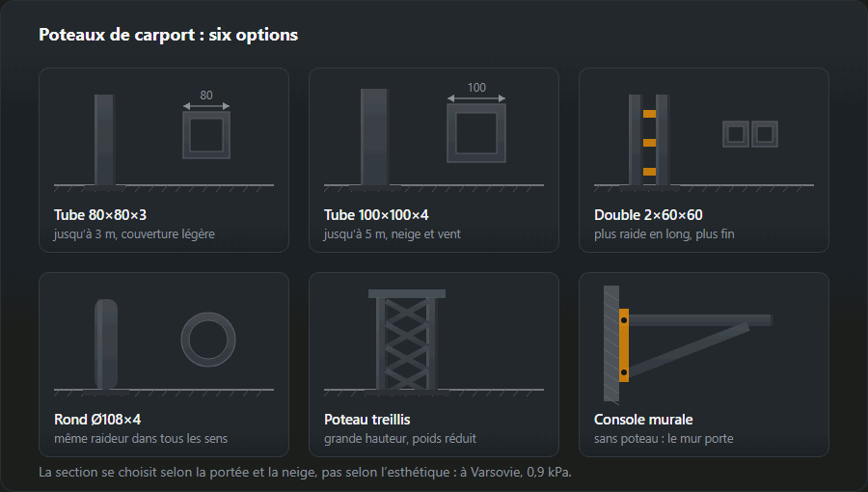The image size is (868, 492).
Task: Select the Console murale card title
Action: pyautogui.click(x=643, y=420)
